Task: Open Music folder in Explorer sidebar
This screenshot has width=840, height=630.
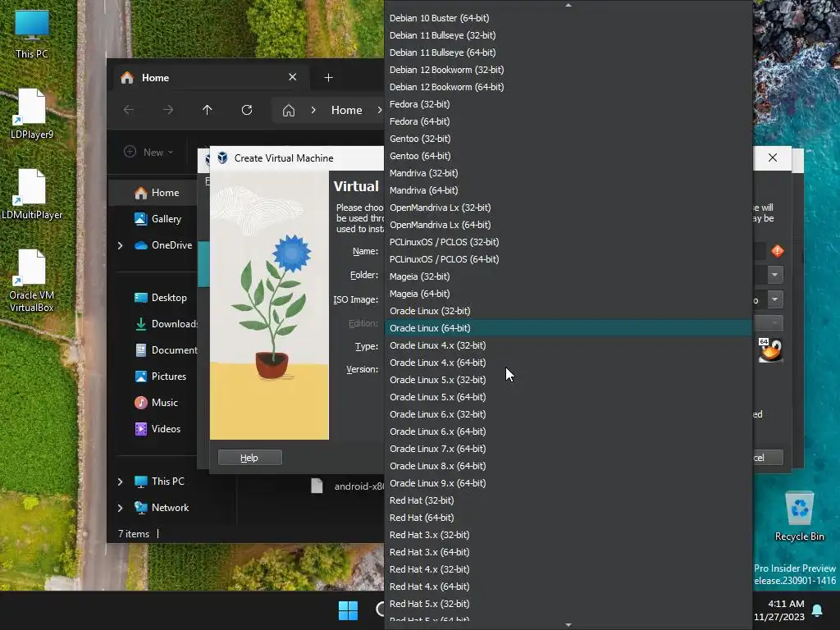Action: pos(156,402)
